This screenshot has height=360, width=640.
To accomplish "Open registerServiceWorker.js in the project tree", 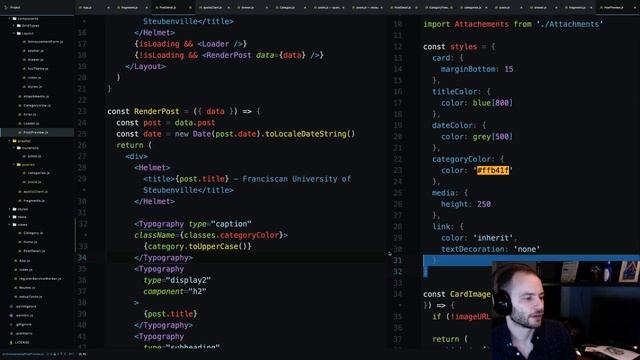I will (x=40, y=279).
